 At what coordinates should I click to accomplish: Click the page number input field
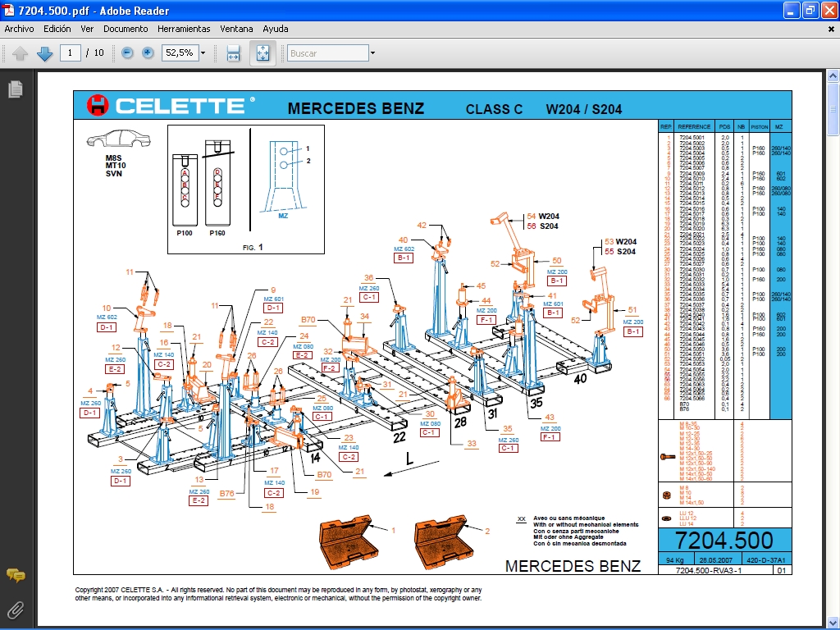coord(70,53)
